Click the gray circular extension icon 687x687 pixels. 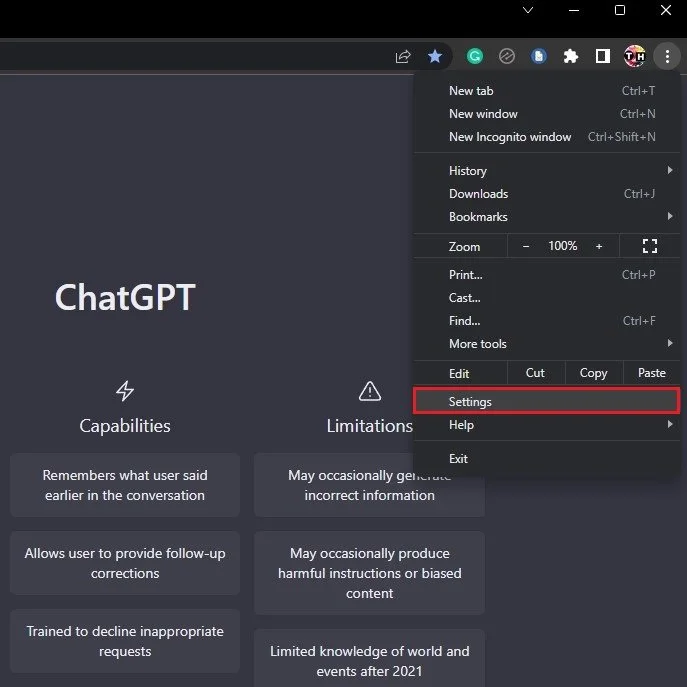[x=506, y=56]
